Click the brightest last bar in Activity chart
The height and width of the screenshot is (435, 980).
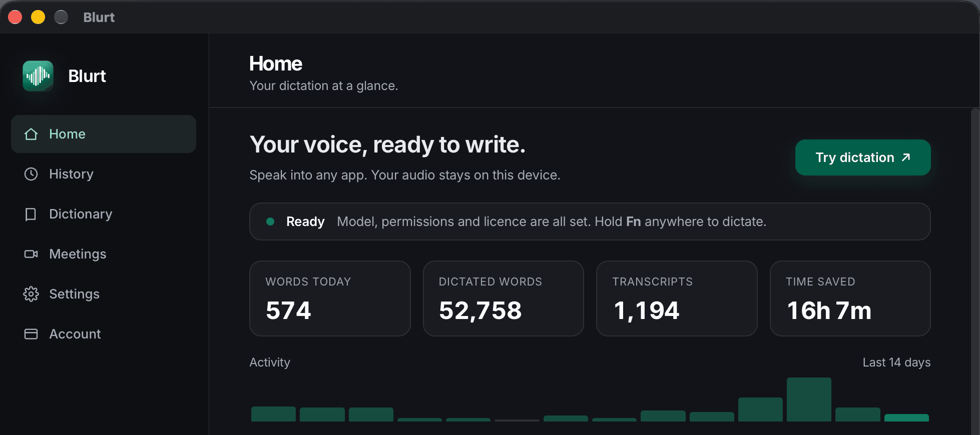click(906, 417)
